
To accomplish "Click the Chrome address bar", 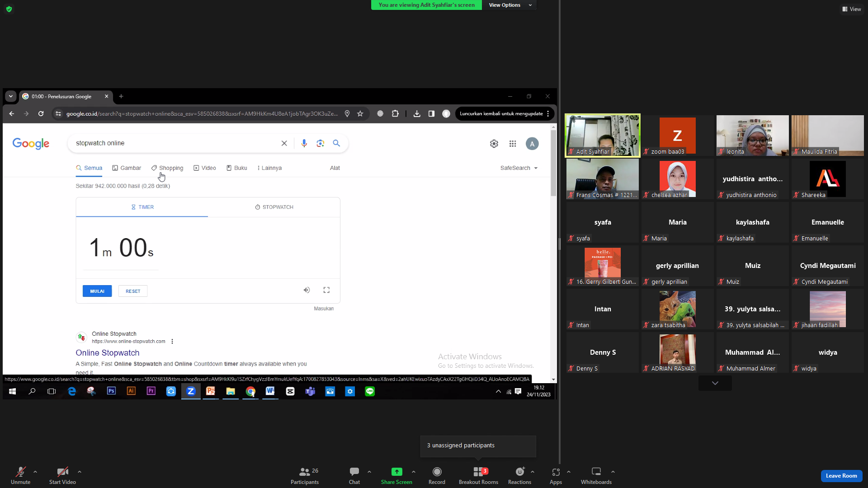I will 202,114.
